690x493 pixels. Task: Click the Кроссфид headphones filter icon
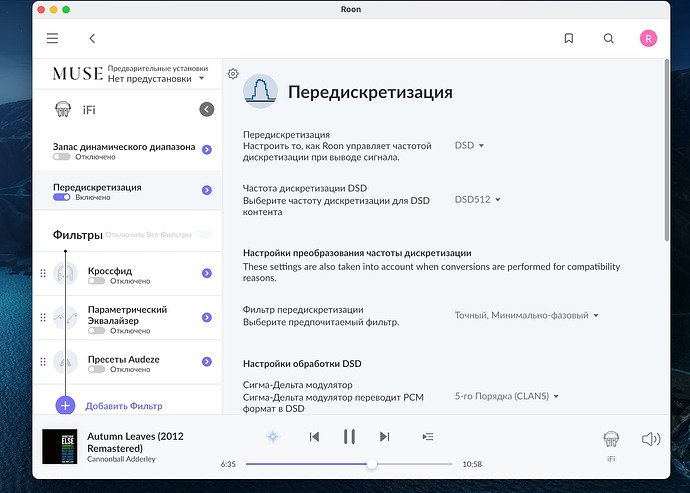(65, 273)
